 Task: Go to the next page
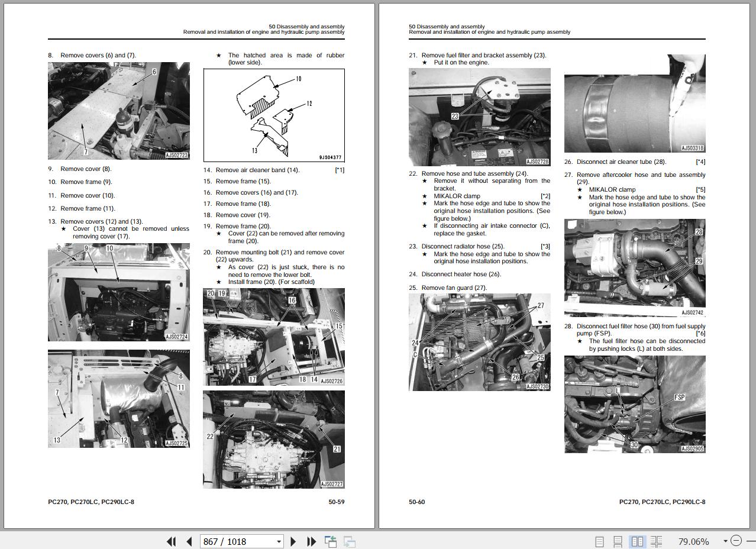click(293, 541)
